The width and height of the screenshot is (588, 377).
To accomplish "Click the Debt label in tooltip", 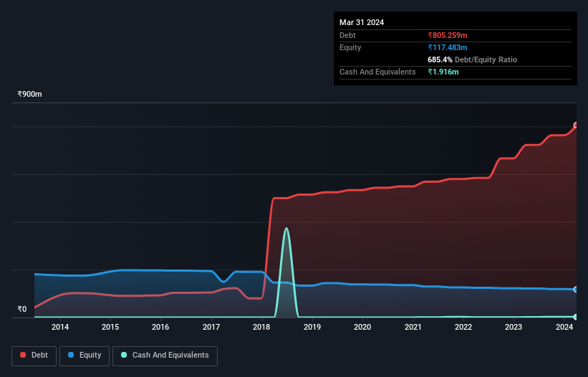I will point(347,35).
